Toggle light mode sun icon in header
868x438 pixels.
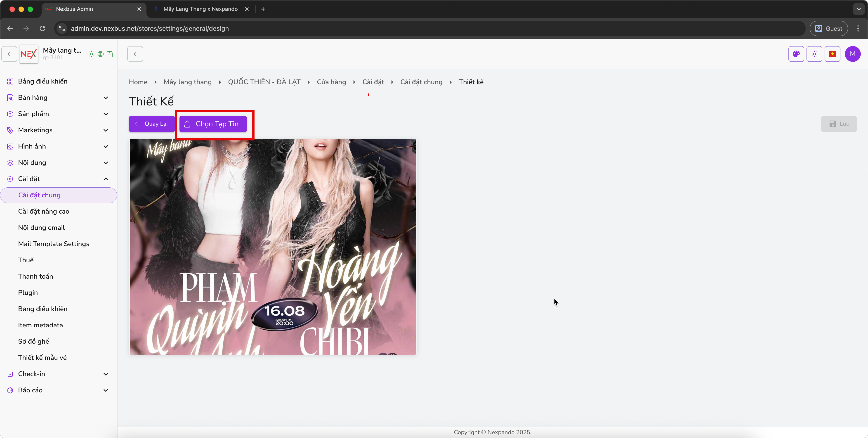[814, 54]
